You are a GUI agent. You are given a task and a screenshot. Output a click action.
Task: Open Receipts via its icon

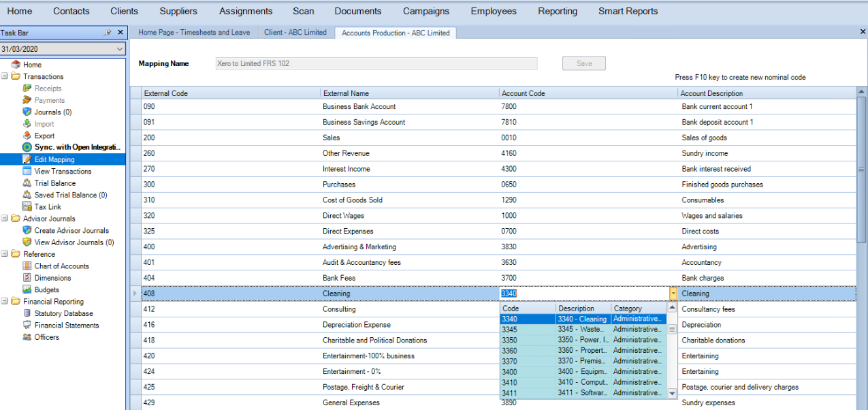pyautogui.click(x=27, y=89)
